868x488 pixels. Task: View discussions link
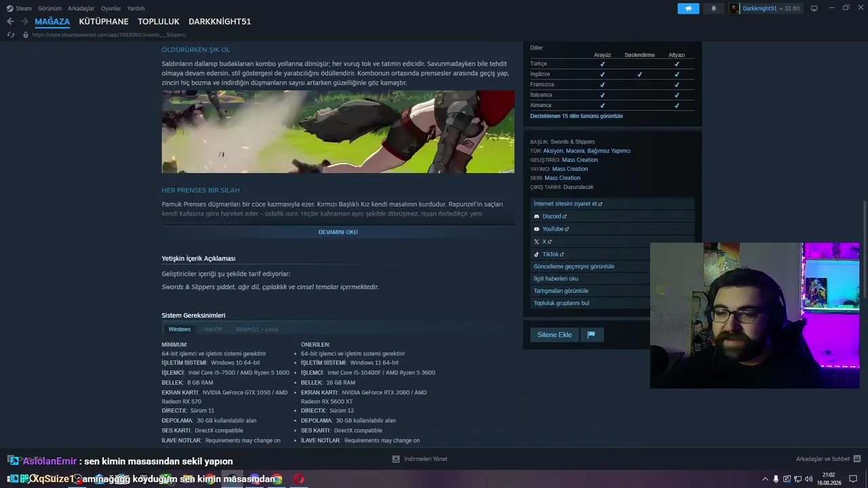(x=590, y=291)
